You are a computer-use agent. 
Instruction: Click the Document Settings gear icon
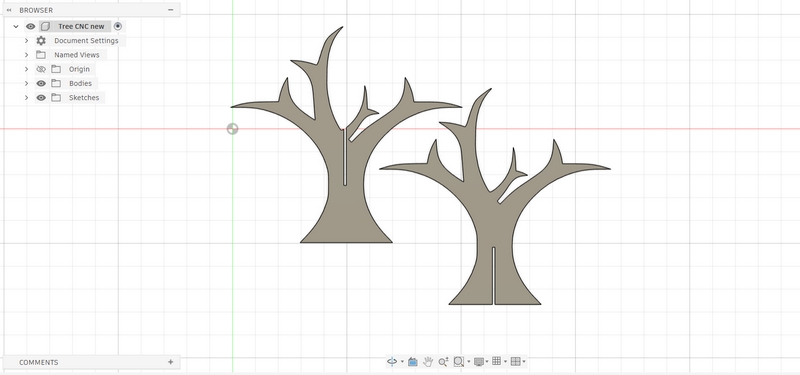(41, 41)
